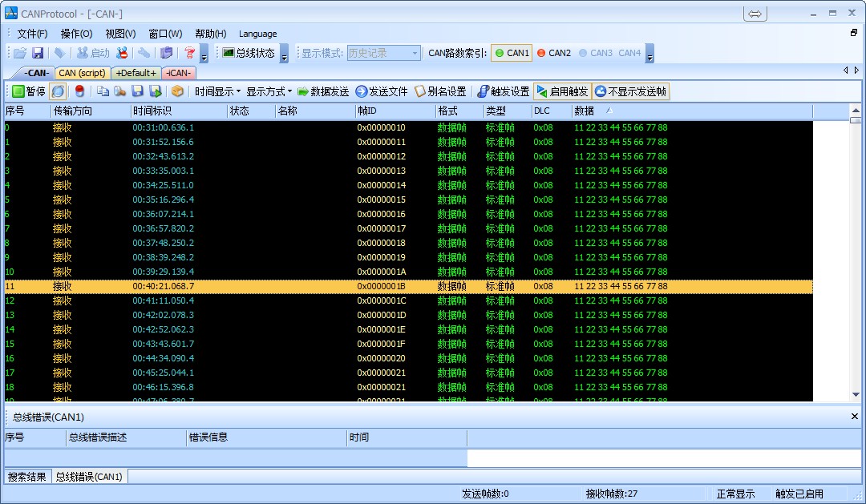Toggle 不显示发送帧 hide sent frames
Viewport: 866px width, 504px height.
click(631, 91)
